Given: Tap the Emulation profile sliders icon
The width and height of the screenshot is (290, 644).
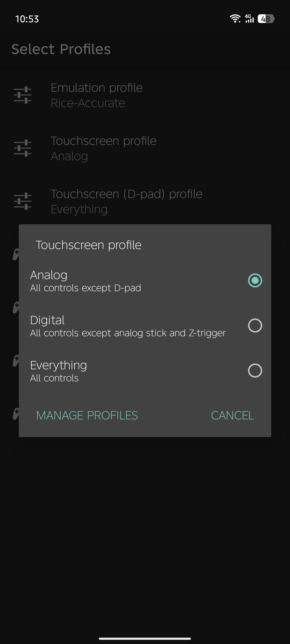Looking at the screenshot, I should pyautogui.click(x=23, y=95).
